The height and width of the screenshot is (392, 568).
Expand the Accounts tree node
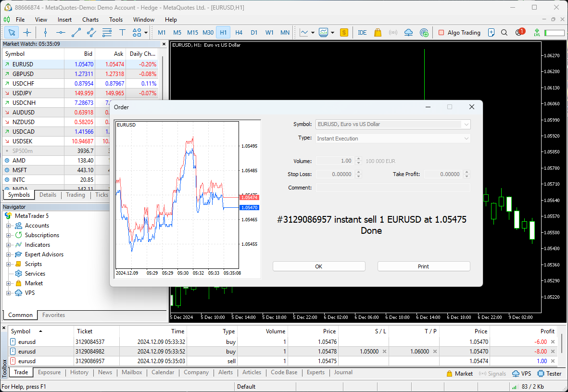8,226
